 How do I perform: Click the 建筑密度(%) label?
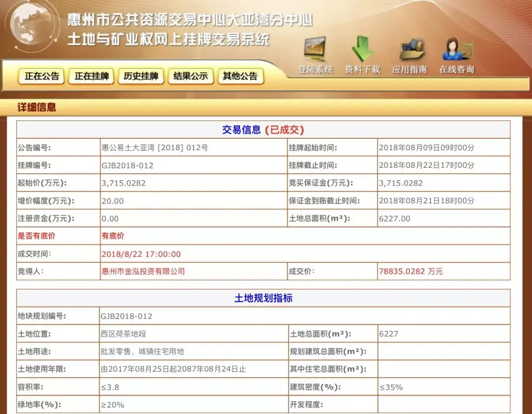[315, 387]
